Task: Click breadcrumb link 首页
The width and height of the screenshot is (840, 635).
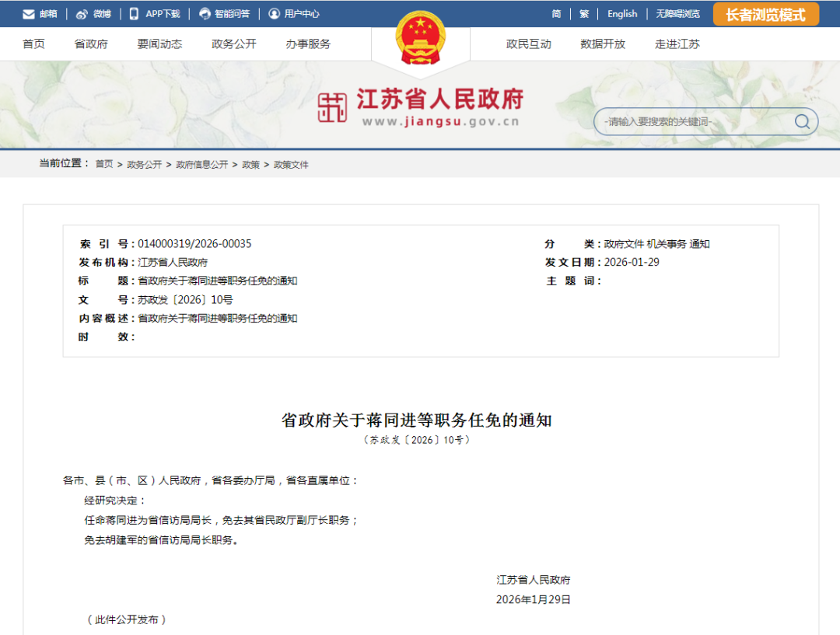Action: coord(104,164)
